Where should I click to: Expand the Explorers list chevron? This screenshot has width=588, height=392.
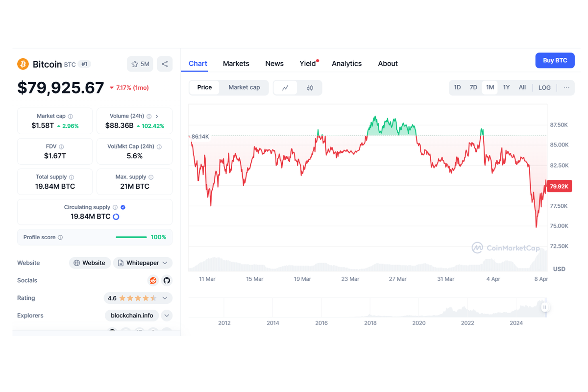click(167, 316)
